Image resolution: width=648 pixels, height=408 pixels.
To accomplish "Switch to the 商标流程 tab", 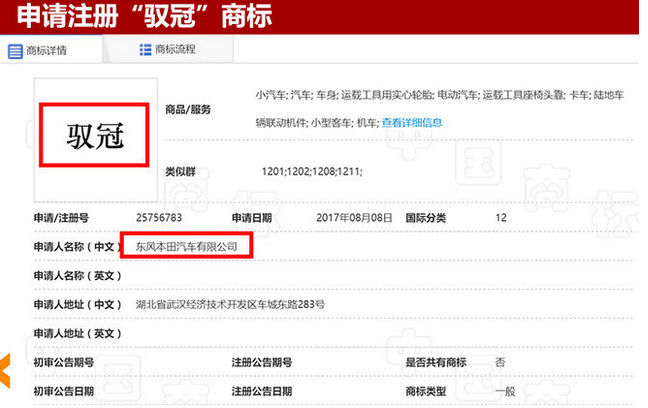I will pyautogui.click(x=176, y=49).
